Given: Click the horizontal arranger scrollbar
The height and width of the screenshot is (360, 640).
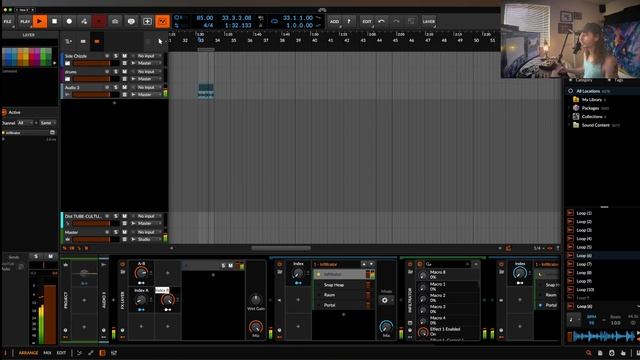Looking at the screenshot, I should (281, 248).
